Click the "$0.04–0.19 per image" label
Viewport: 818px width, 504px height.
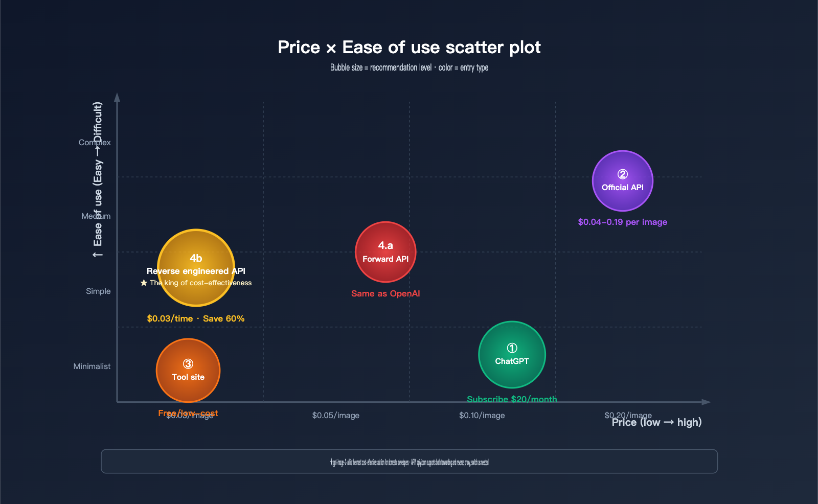(622, 222)
